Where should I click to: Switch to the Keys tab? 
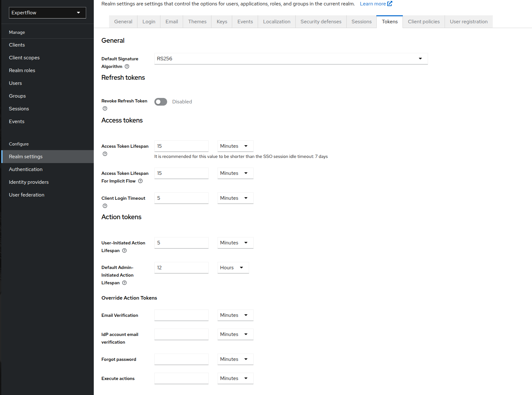[222, 21]
